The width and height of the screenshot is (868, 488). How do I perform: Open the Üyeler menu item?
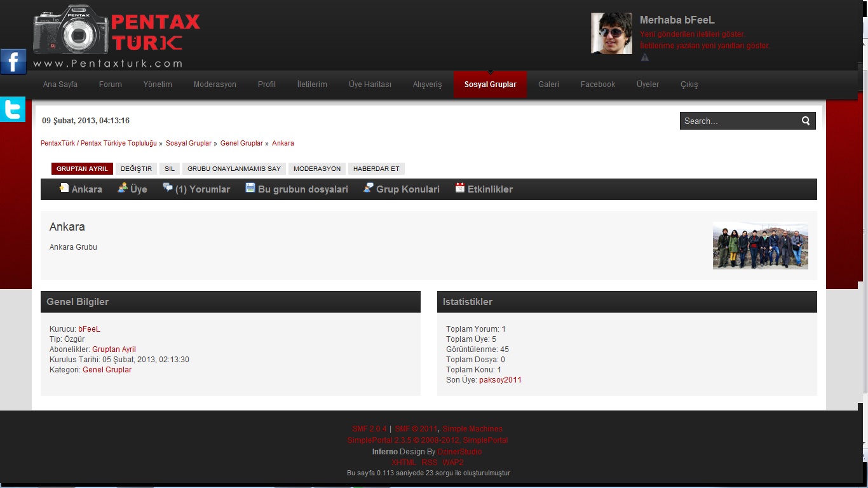click(x=648, y=85)
